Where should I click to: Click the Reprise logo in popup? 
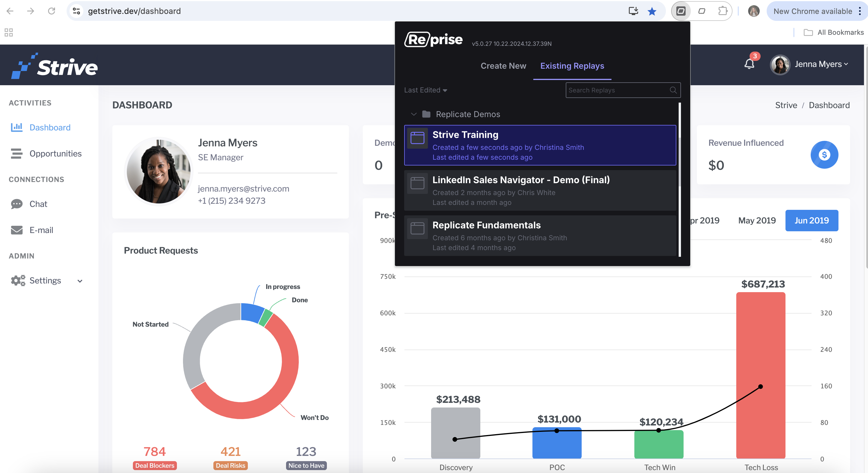pos(433,39)
